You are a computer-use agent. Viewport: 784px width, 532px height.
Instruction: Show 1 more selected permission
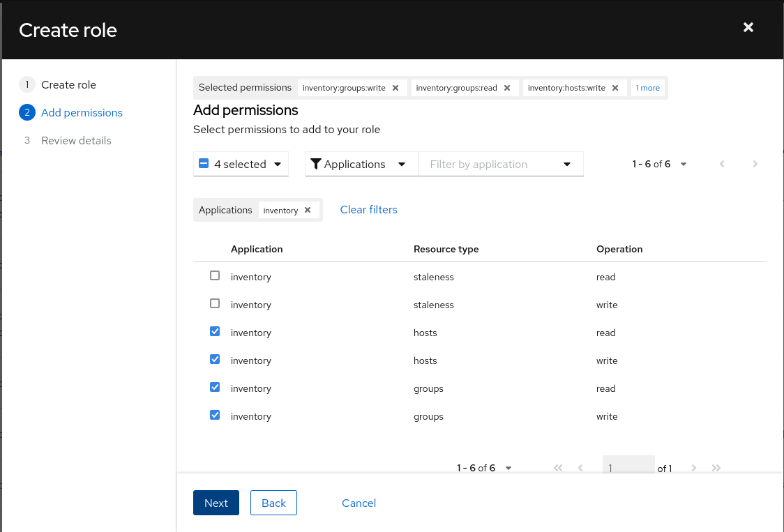pos(647,88)
